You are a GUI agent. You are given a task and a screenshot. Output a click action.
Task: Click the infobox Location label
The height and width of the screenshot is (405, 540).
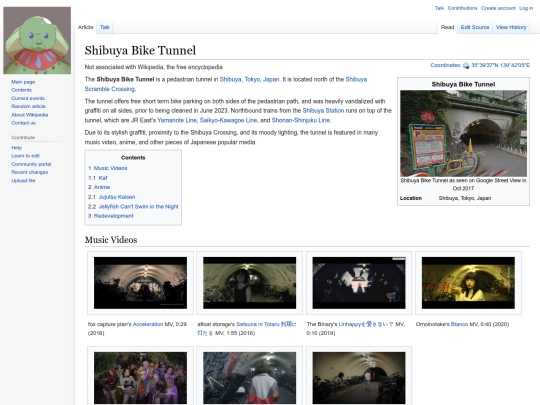click(411, 198)
